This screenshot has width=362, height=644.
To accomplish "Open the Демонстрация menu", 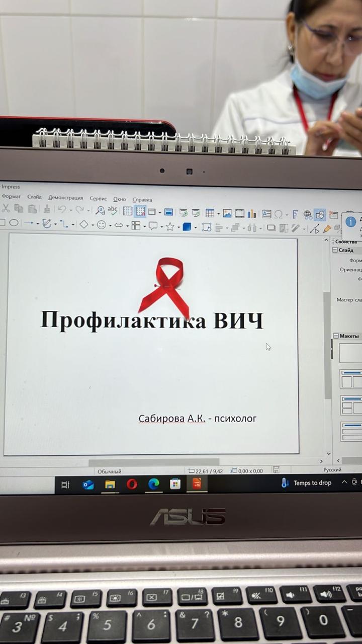I will click(x=65, y=198).
